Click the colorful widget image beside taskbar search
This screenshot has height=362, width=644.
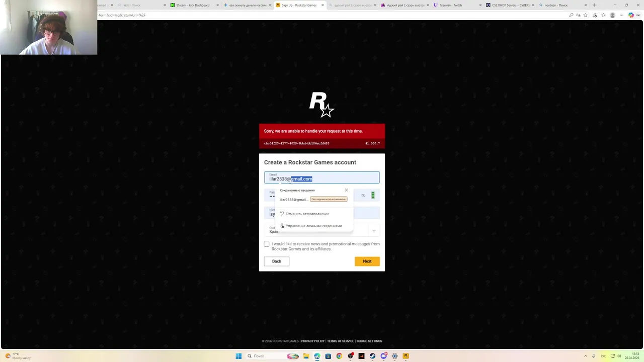pos(293,356)
